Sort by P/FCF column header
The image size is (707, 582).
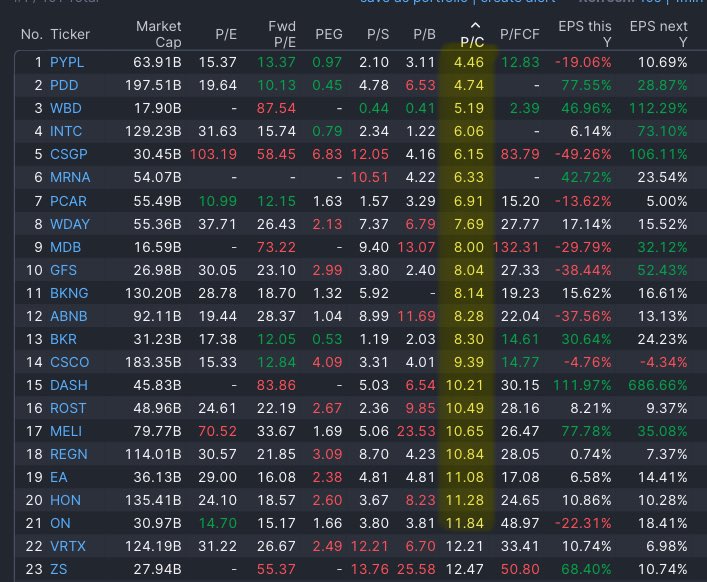pyautogui.click(x=519, y=34)
